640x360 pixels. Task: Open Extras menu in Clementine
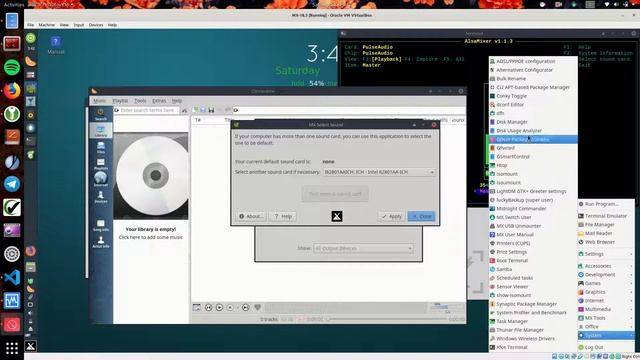pyautogui.click(x=159, y=100)
